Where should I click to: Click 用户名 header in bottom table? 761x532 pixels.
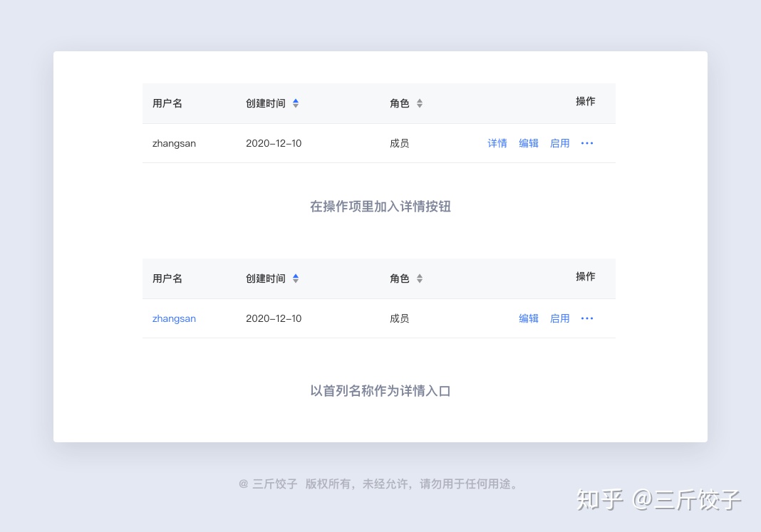coord(167,278)
